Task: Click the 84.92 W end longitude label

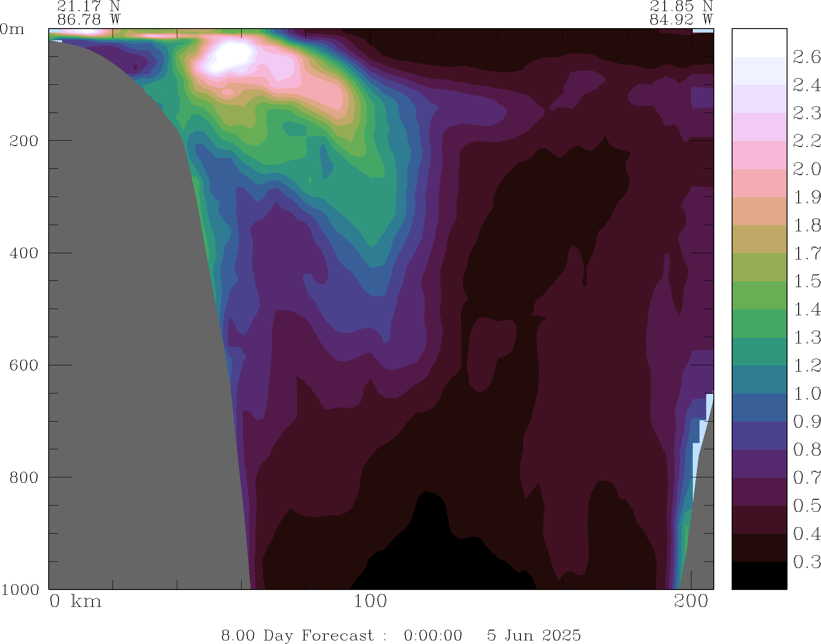Action: click(x=681, y=20)
